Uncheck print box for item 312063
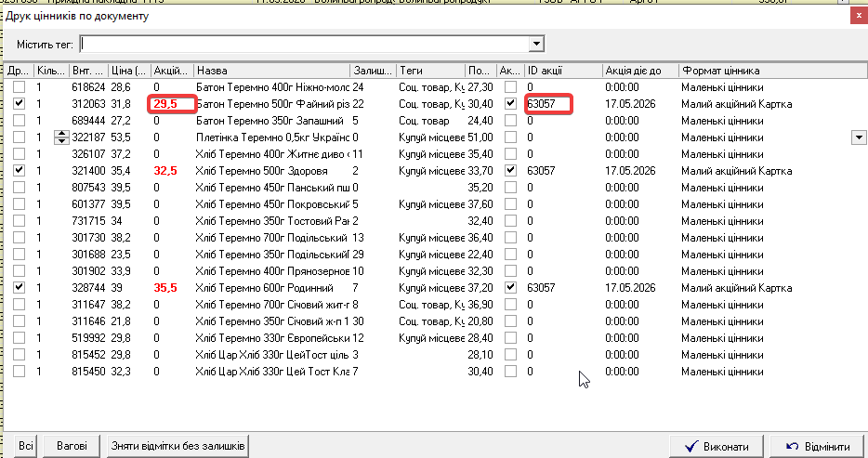Image resolution: width=868 pixels, height=458 pixels. [20, 103]
